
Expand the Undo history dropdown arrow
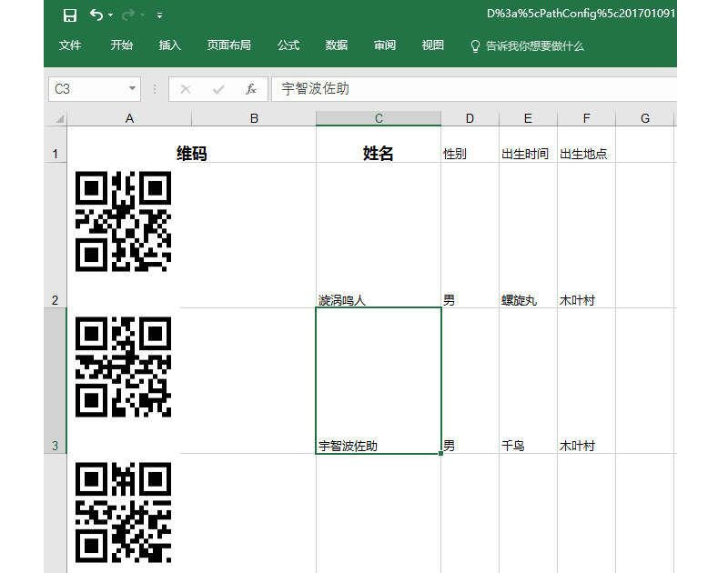click(x=111, y=15)
